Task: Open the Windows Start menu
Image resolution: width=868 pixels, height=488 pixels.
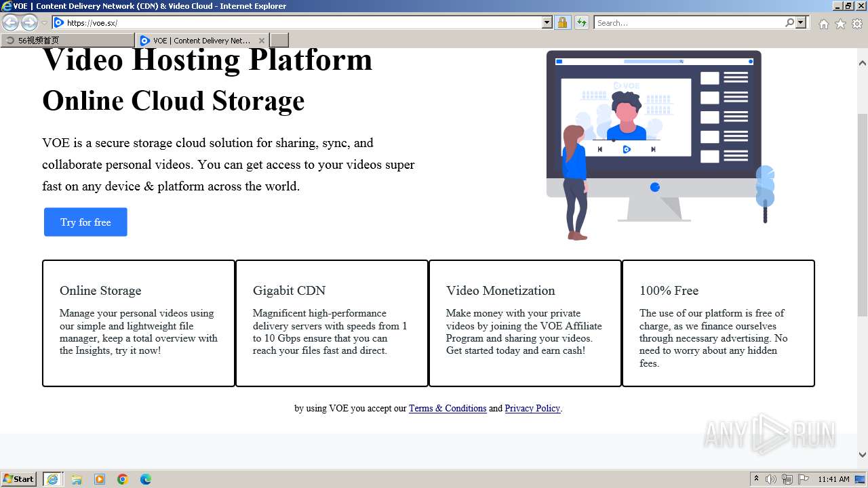Action: pos(18,479)
